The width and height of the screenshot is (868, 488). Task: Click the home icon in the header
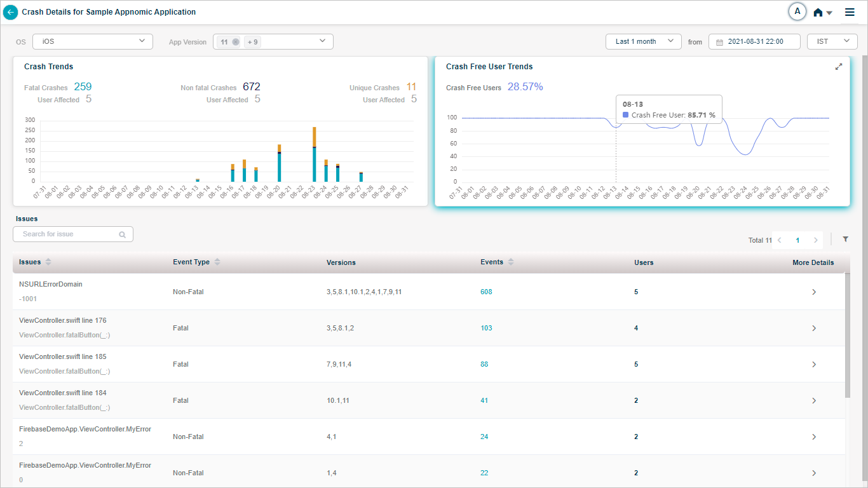tap(818, 12)
